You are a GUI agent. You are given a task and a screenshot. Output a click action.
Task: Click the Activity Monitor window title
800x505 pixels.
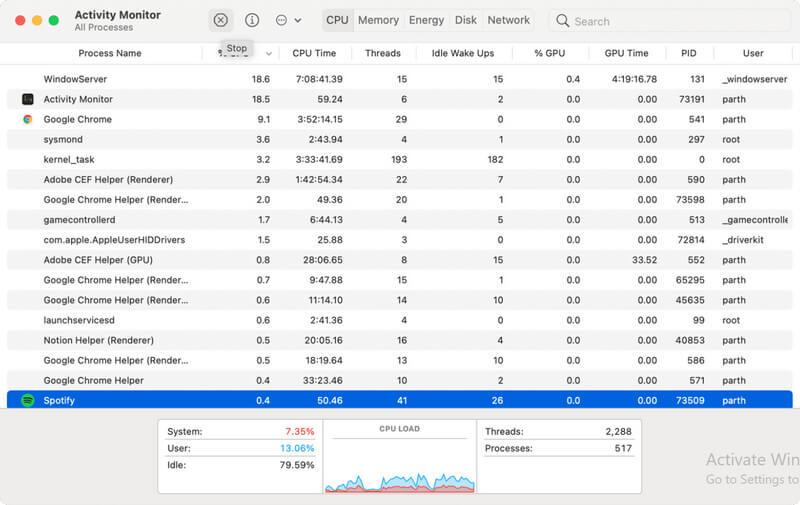click(x=117, y=15)
